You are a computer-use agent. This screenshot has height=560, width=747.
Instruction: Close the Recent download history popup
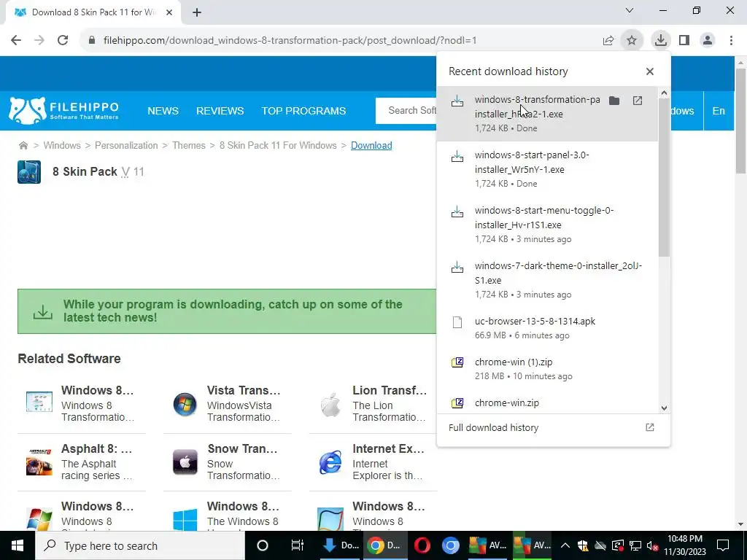tap(650, 71)
